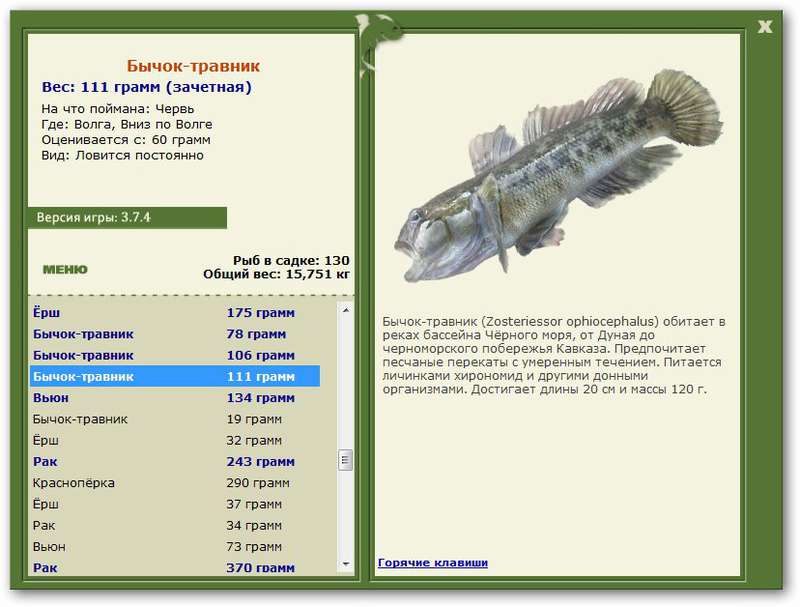Click the Рыб в садке: 130 text
Image resolution: width=800 pixels, height=607 pixels.
click(291, 261)
